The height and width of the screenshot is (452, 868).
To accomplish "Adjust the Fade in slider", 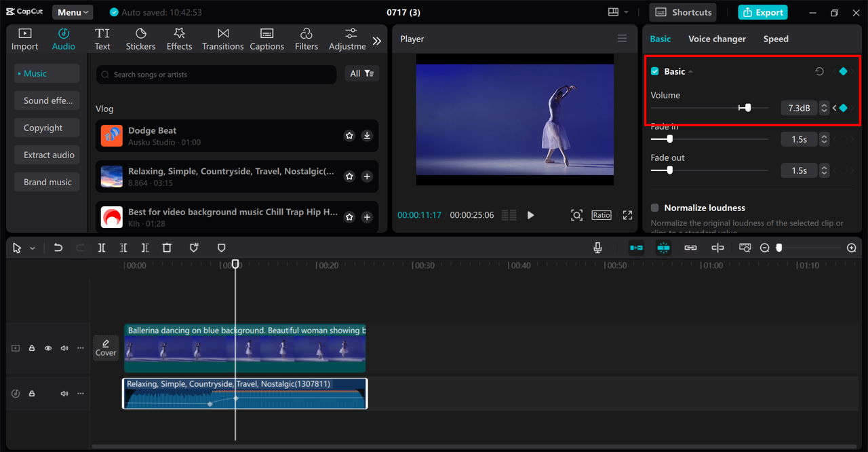I will point(669,139).
